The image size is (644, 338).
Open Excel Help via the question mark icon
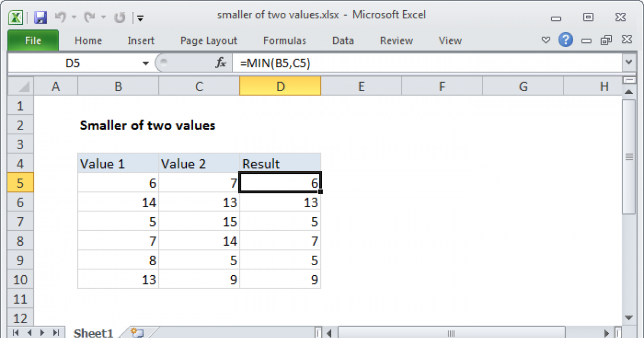click(566, 40)
